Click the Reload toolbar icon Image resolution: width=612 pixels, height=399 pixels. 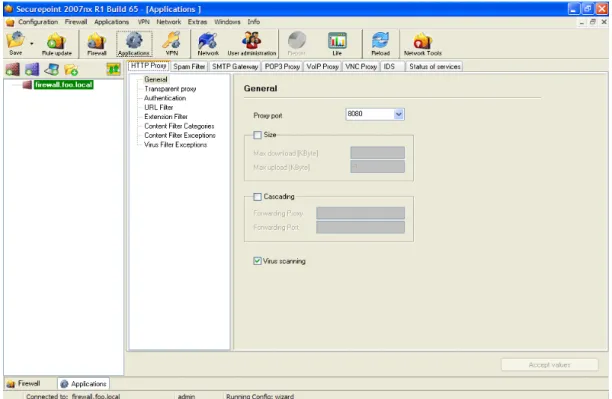(x=381, y=44)
